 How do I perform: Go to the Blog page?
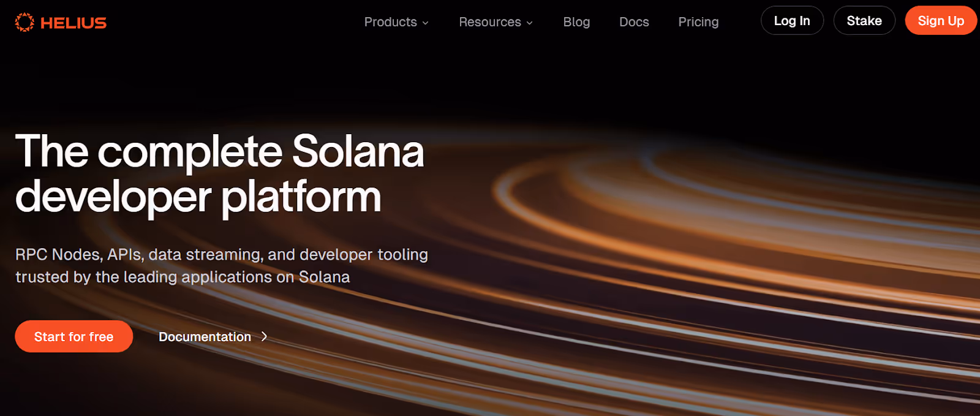(576, 22)
